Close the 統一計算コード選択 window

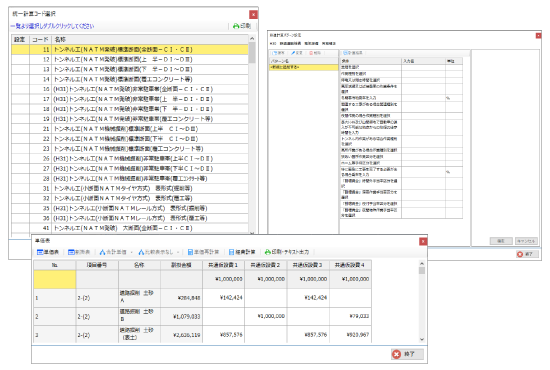253,14
